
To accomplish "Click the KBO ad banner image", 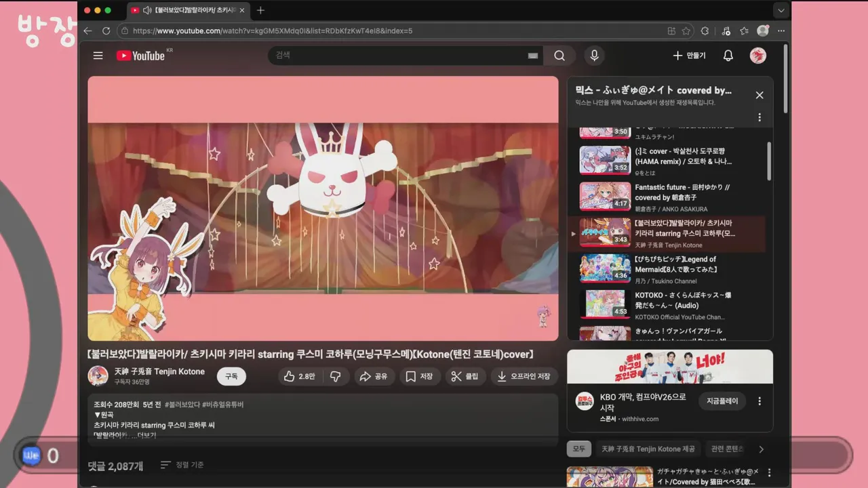I will [670, 367].
